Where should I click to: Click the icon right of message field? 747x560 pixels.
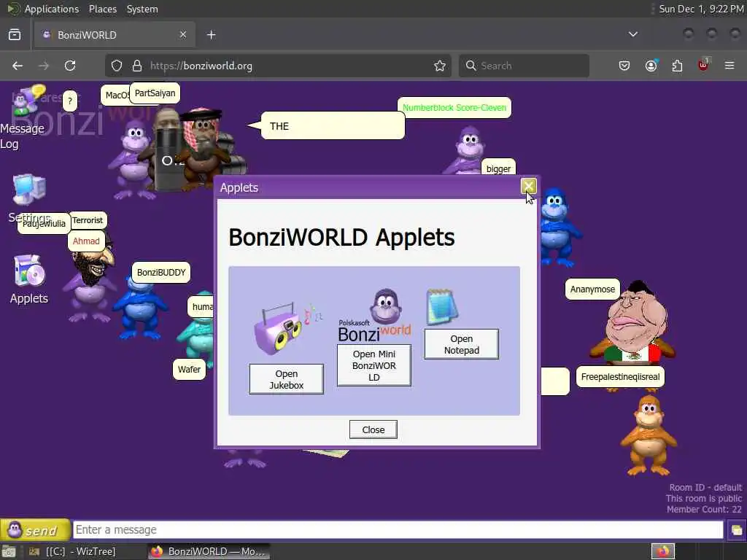(x=736, y=530)
